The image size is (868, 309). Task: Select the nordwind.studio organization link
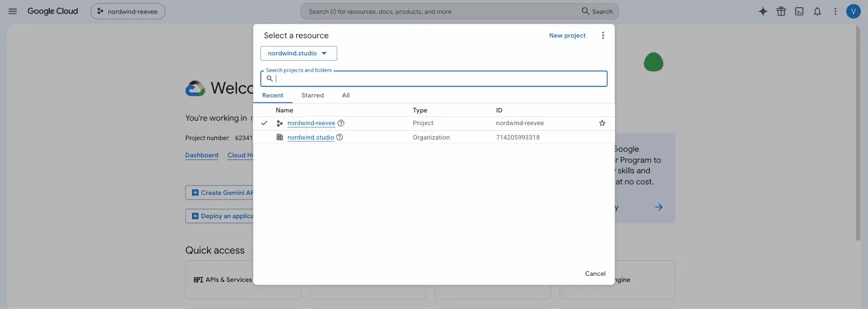click(311, 137)
